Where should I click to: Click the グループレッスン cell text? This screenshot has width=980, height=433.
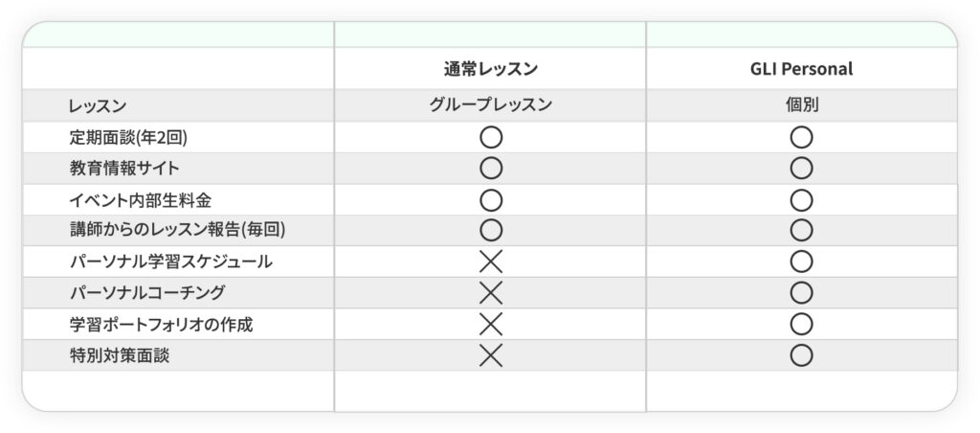(x=491, y=105)
